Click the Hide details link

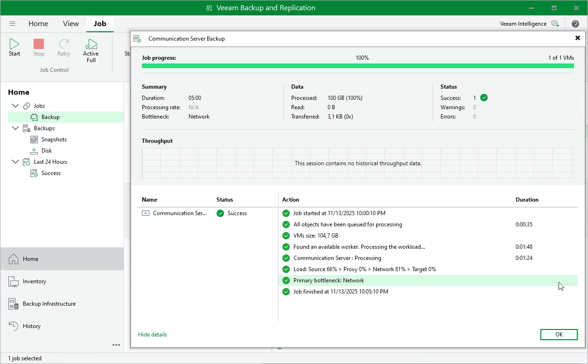(153, 335)
